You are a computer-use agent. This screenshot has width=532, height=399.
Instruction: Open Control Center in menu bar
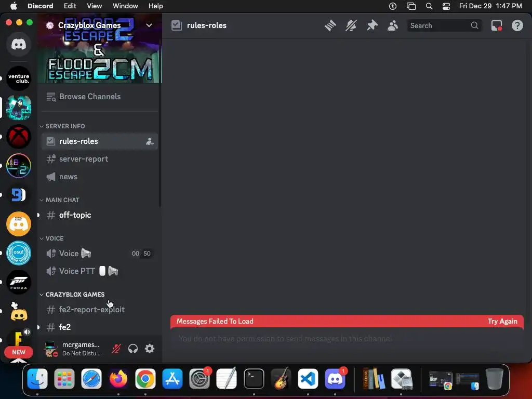(x=446, y=6)
